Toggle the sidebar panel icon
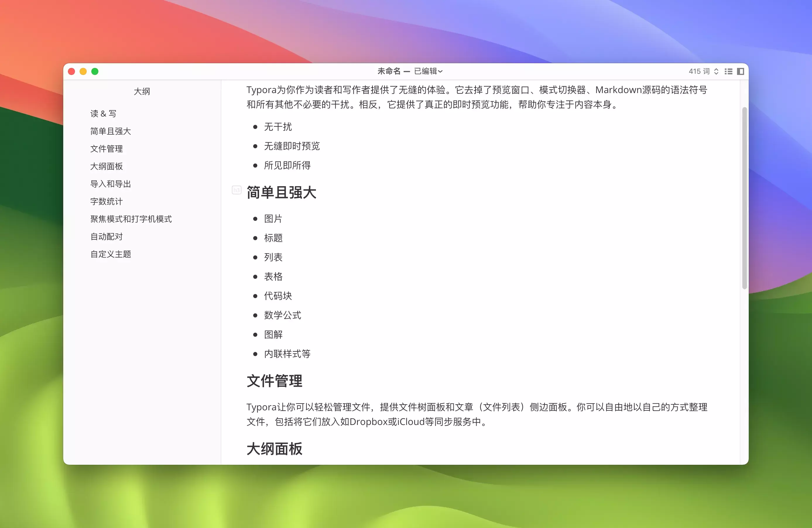The width and height of the screenshot is (812, 528). click(740, 71)
